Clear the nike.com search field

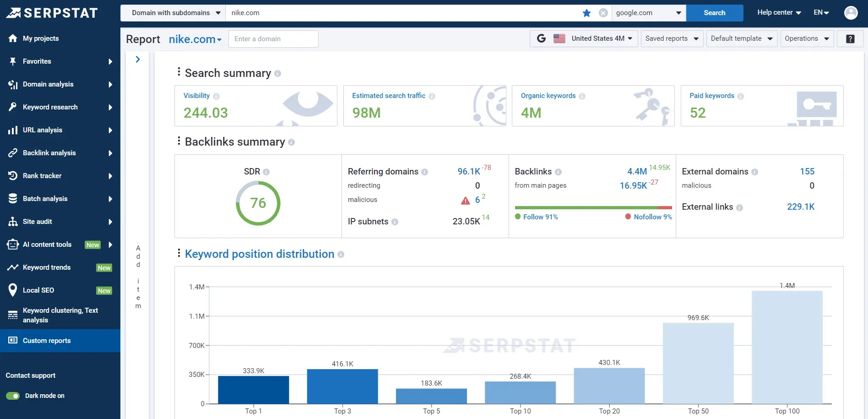603,13
